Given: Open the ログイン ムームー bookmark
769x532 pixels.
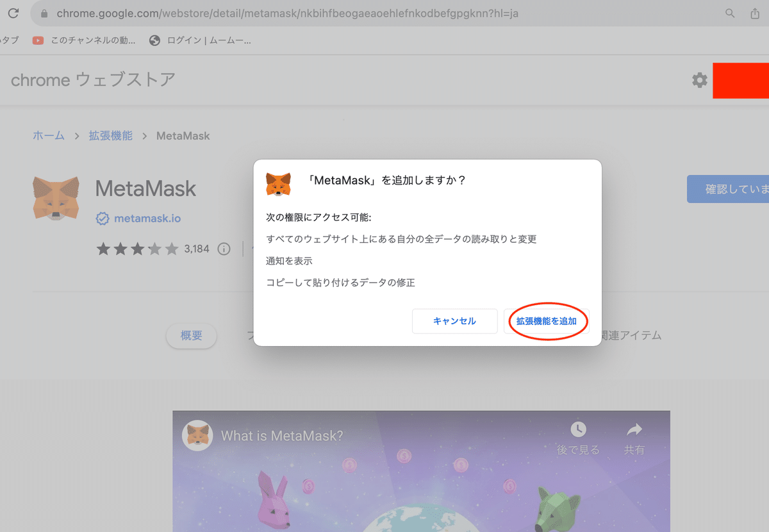Looking at the screenshot, I should pyautogui.click(x=199, y=40).
